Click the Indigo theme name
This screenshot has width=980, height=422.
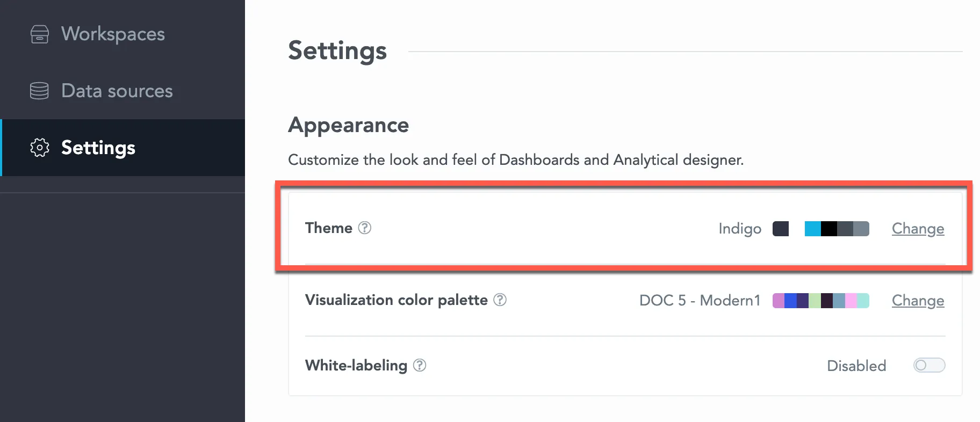(740, 228)
